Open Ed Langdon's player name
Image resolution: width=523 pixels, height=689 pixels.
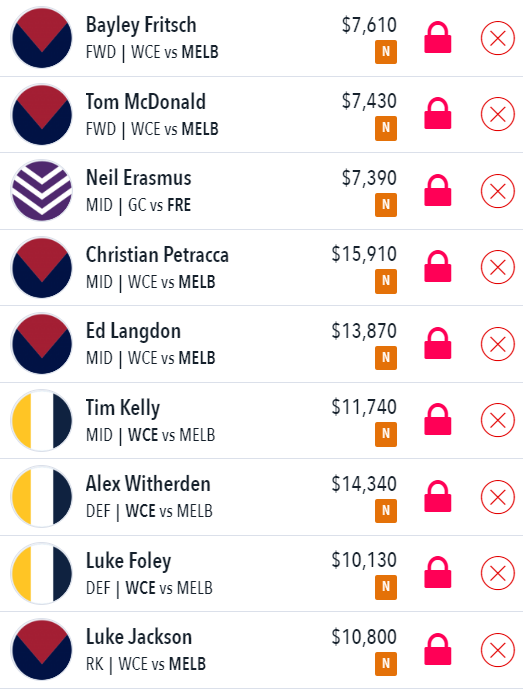click(x=133, y=332)
